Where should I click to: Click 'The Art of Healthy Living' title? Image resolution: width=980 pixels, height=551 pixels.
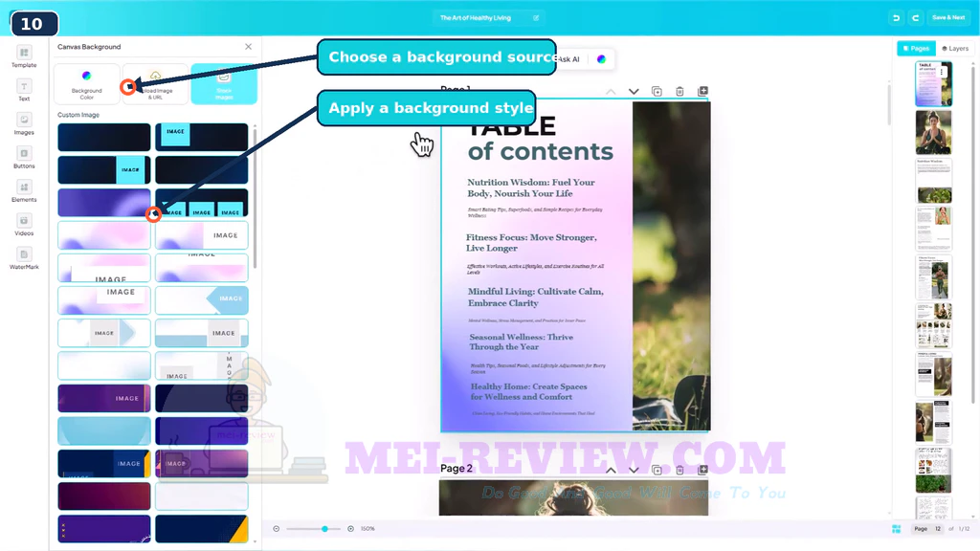coord(475,18)
